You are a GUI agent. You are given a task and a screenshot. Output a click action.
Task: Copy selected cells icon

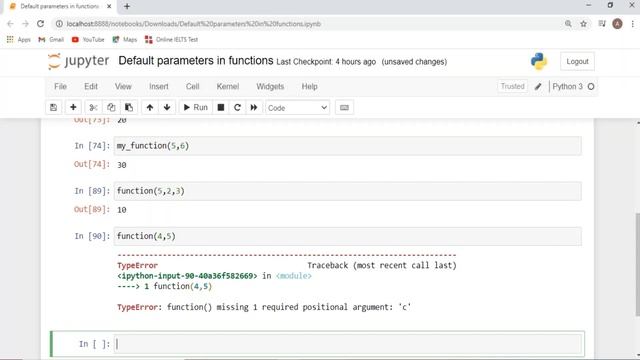(x=111, y=108)
